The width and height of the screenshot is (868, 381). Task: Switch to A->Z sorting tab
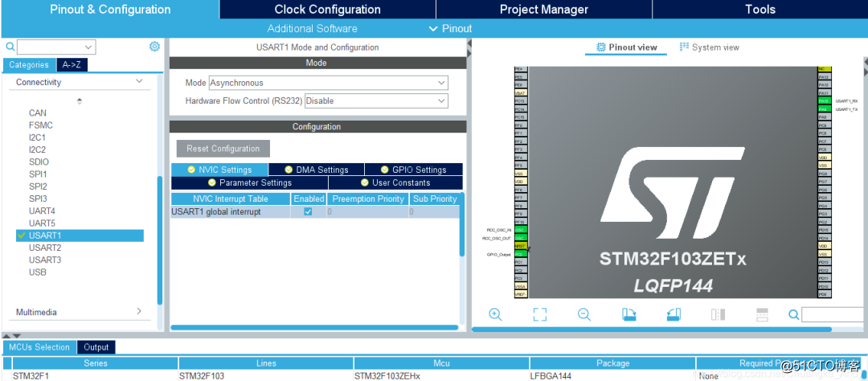[72, 65]
